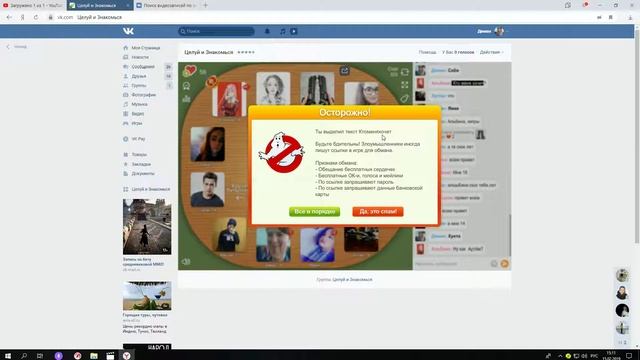Image resolution: width=640 pixels, height=360 pixels.
Task: Switch to the YouTube browser tab
Action: pos(33,5)
